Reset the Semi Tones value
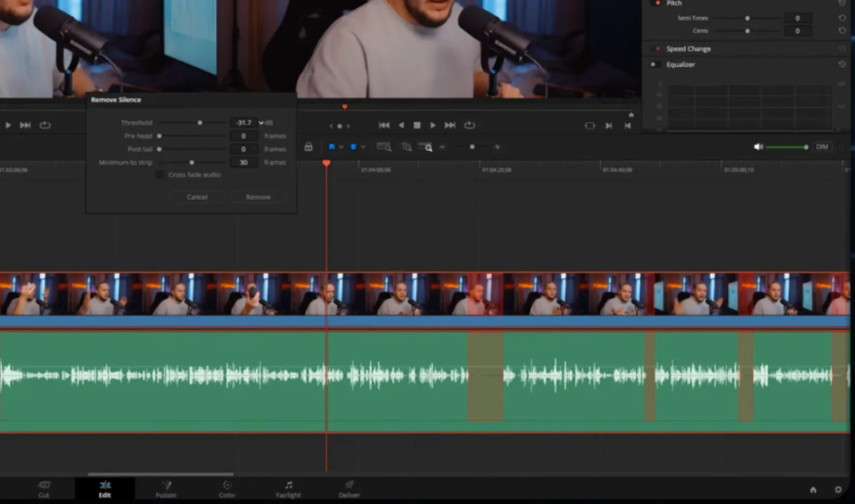The width and height of the screenshot is (855, 504). (x=842, y=18)
